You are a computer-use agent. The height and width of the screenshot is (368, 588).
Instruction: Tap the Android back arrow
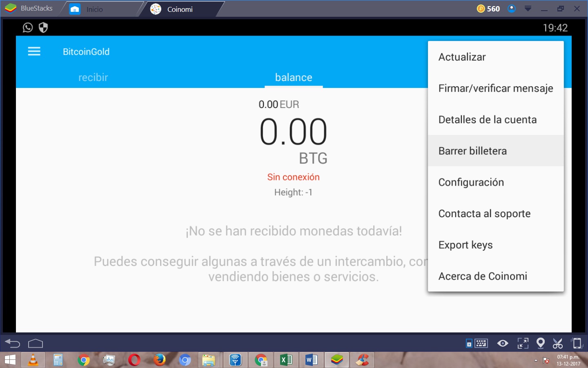click(12, 343)
